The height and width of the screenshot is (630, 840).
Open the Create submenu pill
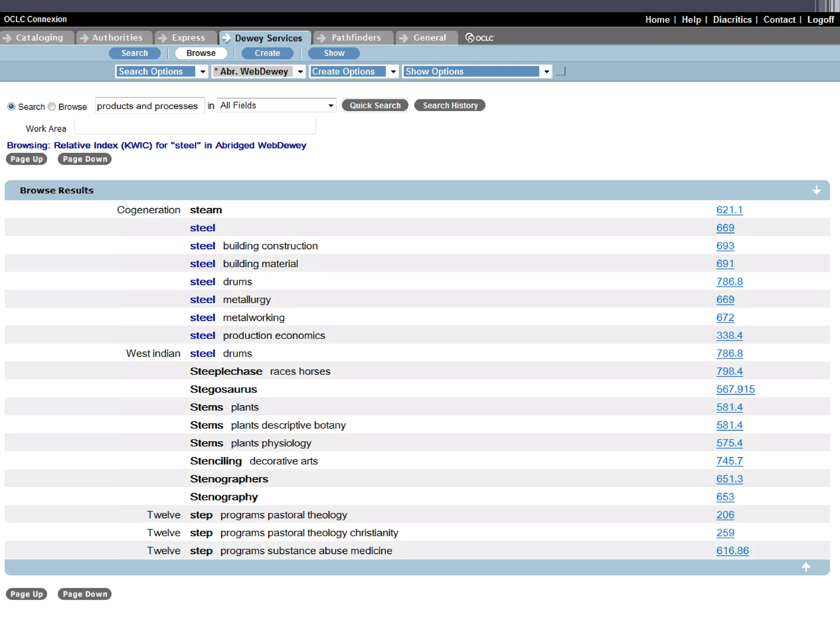coord(267,53)
